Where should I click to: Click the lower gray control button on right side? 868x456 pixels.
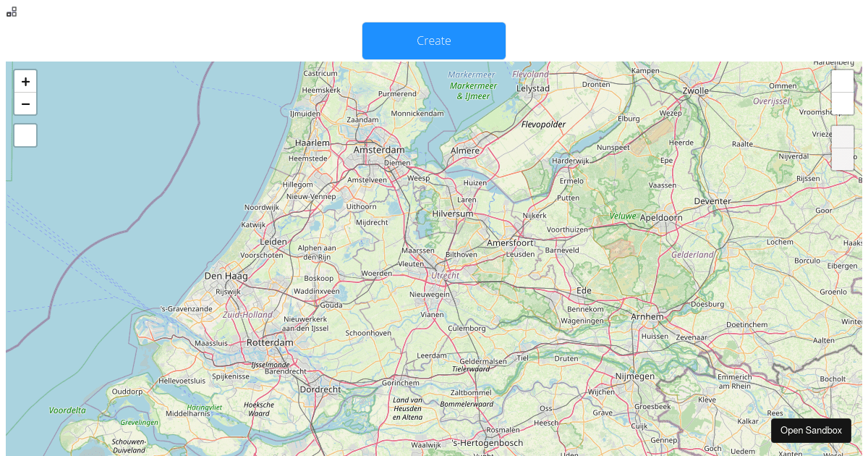pyautogui.click(x=843, y=158)
